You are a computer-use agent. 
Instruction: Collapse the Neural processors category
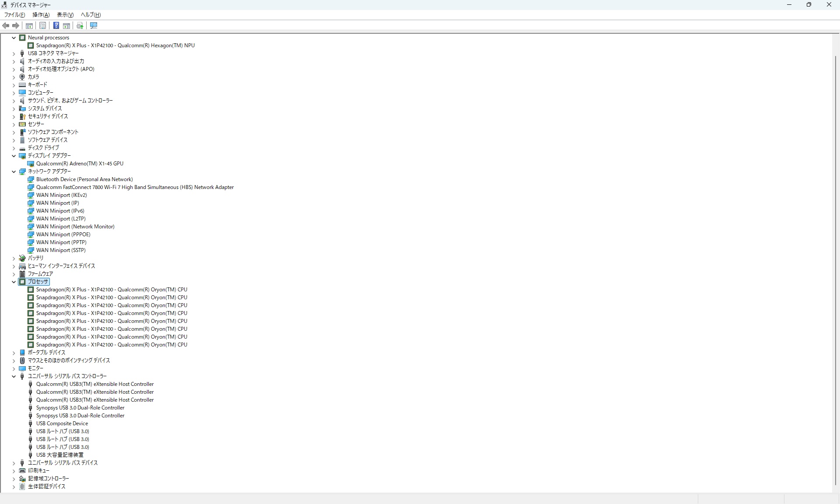[x=14, y=38]
